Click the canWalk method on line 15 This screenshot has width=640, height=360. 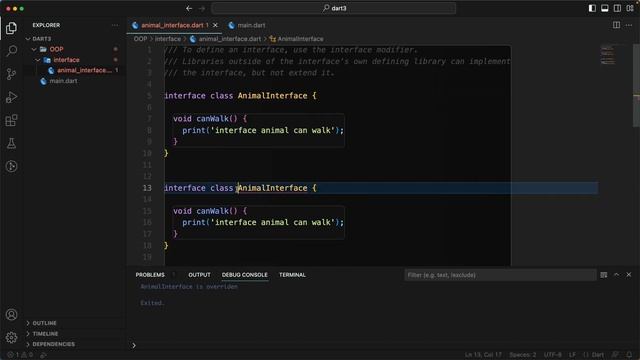tap(212, 211)
